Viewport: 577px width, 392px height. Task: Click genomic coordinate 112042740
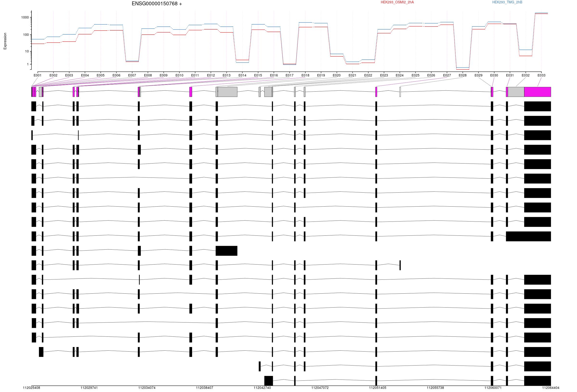pos(263,388)
